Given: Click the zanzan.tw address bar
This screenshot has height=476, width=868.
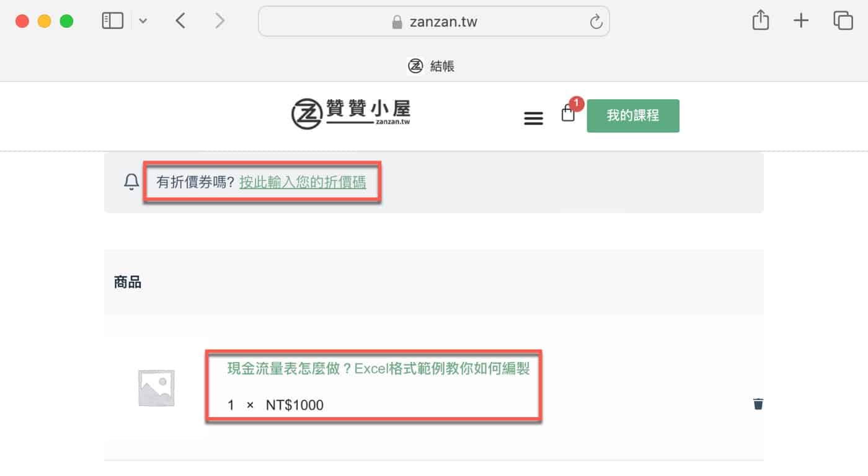Looking at the screenshot, I should click(x=433, y=22).
